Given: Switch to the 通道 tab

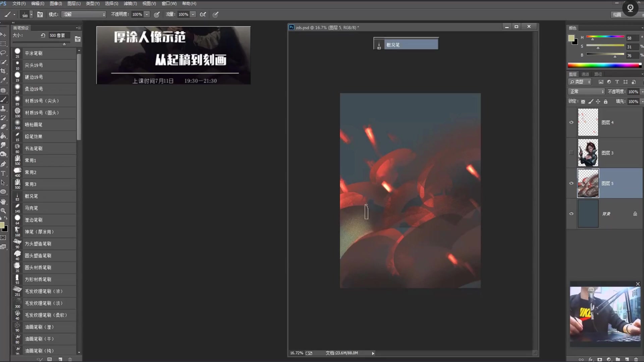Looking at the screenshot, I should 585,74.
